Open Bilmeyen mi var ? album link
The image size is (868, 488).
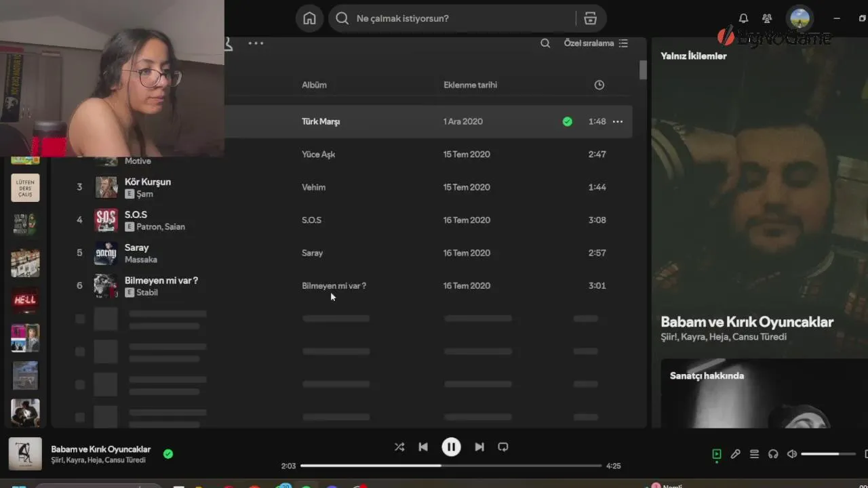[x=334, y=285]
